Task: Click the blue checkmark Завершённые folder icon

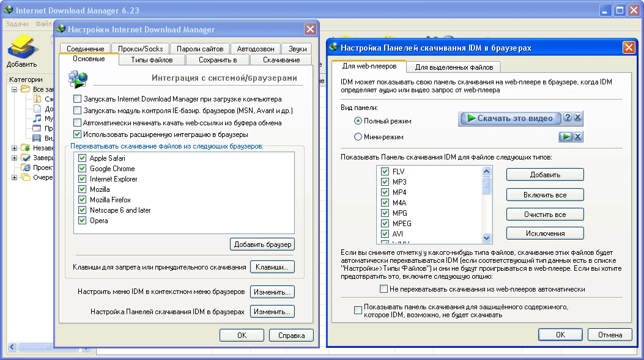Action: 26,158
